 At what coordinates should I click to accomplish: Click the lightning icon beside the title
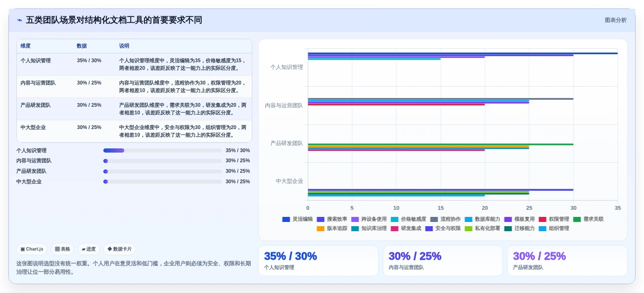coord(20,20)
